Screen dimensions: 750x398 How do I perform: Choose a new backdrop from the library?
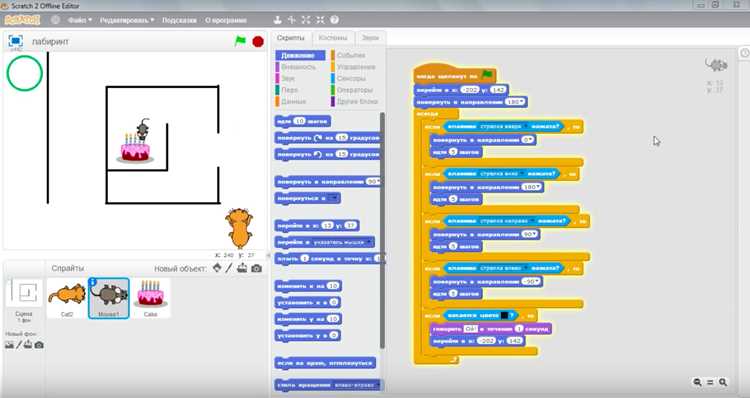pos(9,344)
